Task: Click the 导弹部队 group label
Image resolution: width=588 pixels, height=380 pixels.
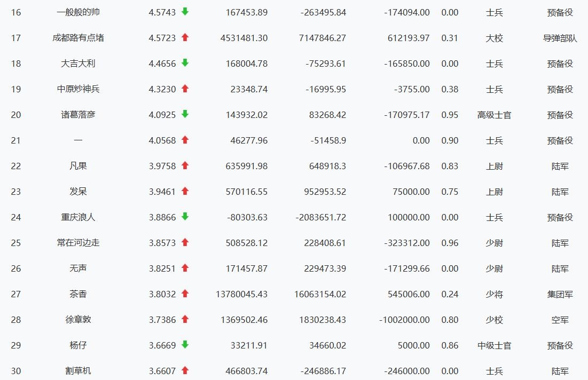Action: pyautogui.click(x=560, y=38)
